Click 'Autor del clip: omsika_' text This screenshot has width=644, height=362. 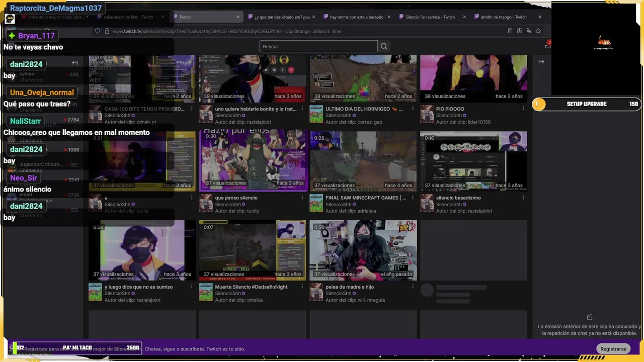tap(239, 300)
